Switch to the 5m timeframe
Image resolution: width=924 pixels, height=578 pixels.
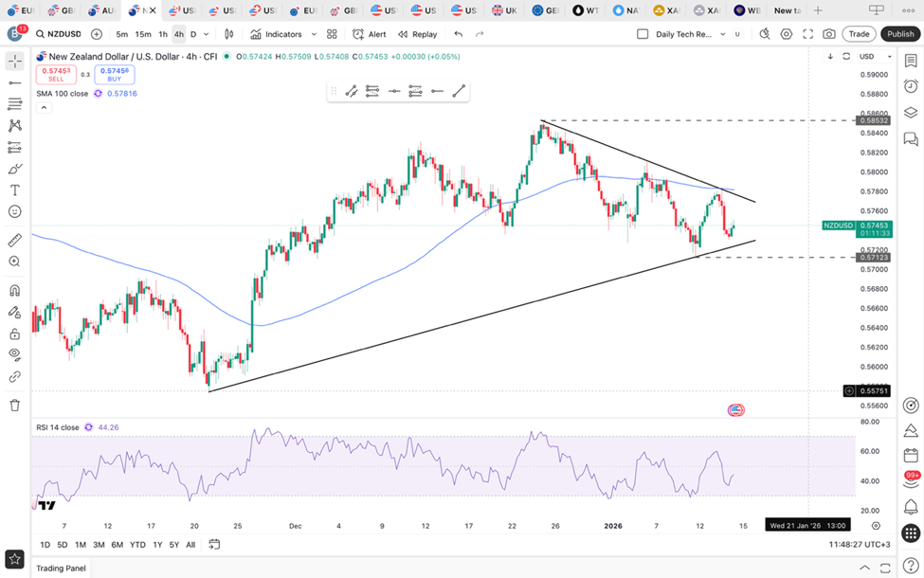[x=121, y=34]
